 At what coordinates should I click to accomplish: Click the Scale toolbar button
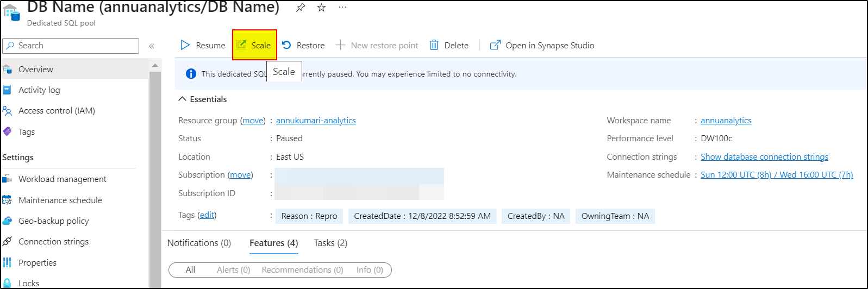254,45
